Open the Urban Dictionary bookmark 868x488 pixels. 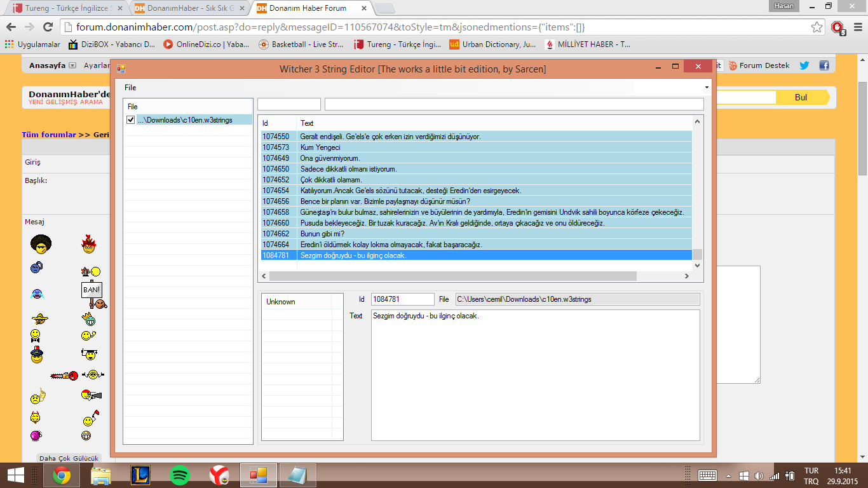pos(492,44)
